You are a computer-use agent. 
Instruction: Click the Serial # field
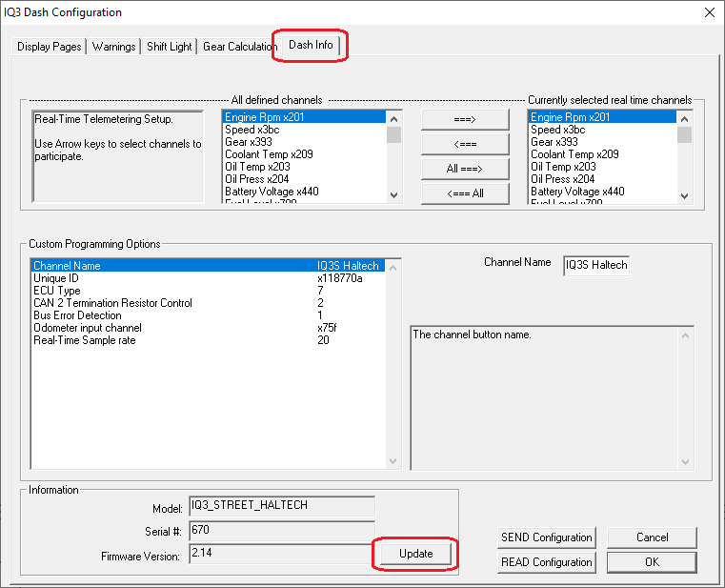click(282, 530)
